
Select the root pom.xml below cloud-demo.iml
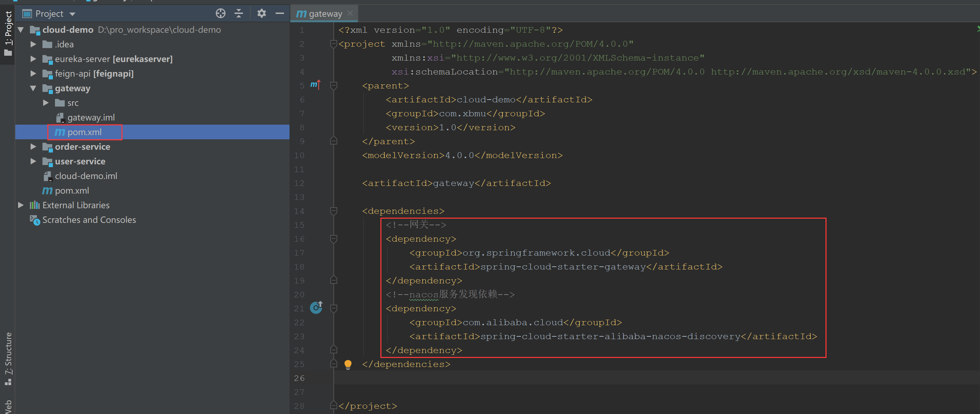coord(72,191)
